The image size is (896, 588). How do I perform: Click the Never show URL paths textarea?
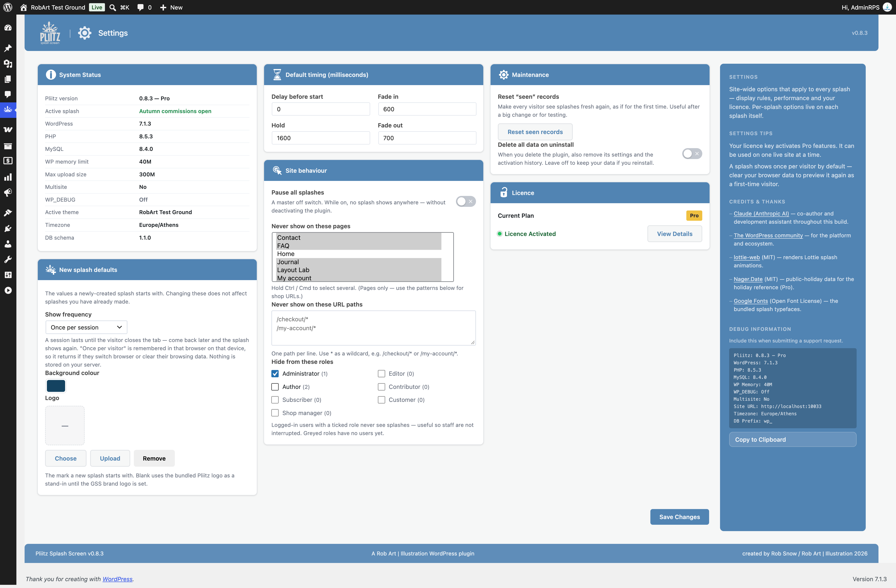pyautogui.click(x=374, y=327)
